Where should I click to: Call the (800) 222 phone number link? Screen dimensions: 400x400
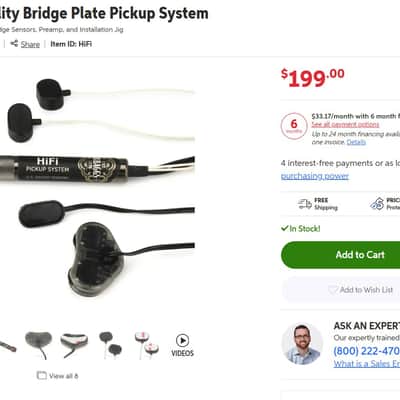click(x=366, y=351)
